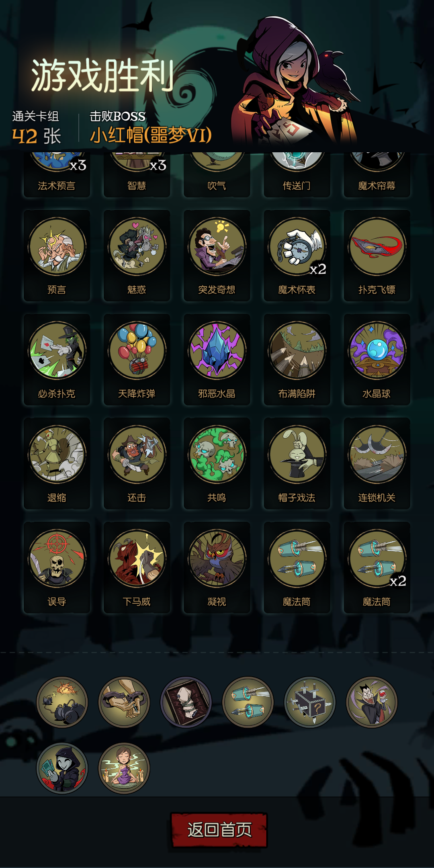Tap the meditating woman relic icon
434x868 pixels.
[x=124, y=768]
